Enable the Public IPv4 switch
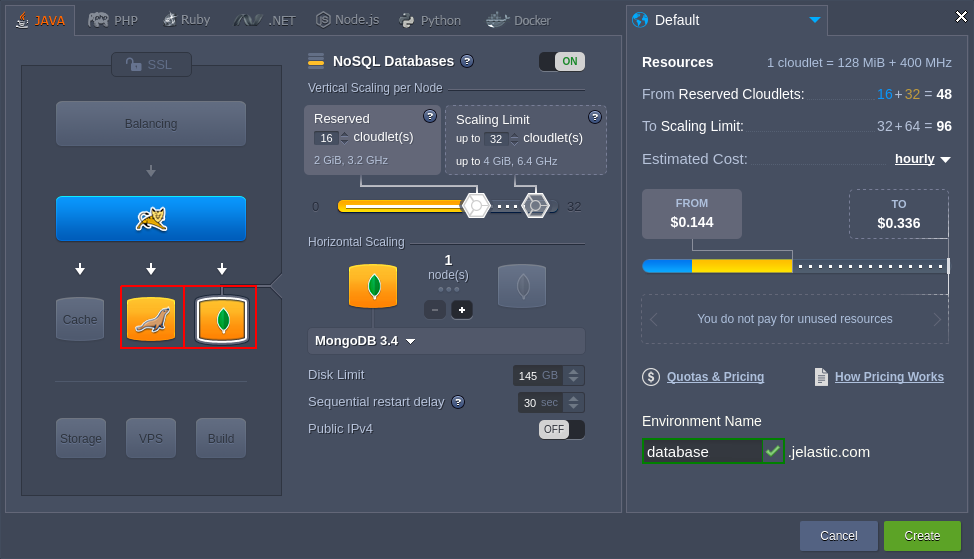974x559 pixels. click(562, 429)
